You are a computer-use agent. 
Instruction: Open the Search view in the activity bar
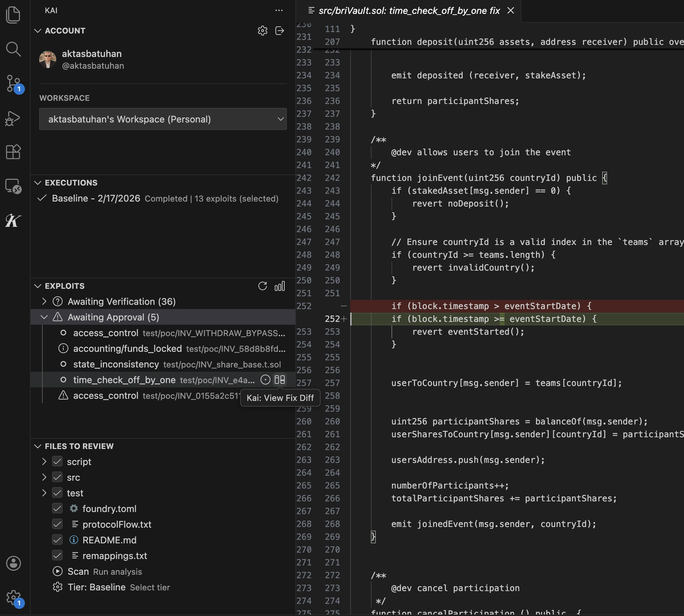(13, 49)
